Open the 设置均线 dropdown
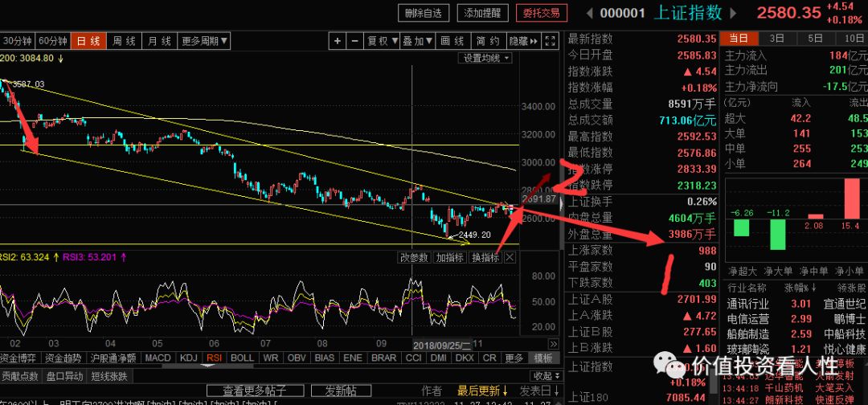Image resolution: width=868 pixels, height=405 pixels. click(x=485, y=58)
